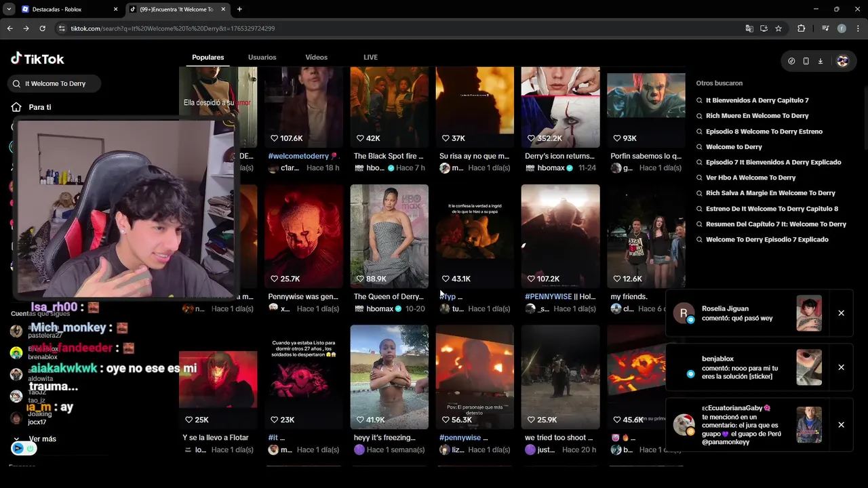This screenshot has height=488, width=868.
Task: Search 'Ver Hbo A Welcome To Derry'
Action: [x=751, y=178]
